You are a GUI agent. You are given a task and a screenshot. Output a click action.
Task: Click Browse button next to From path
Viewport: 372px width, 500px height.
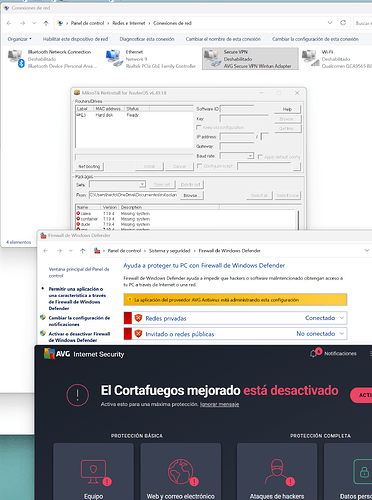[191, 195]
